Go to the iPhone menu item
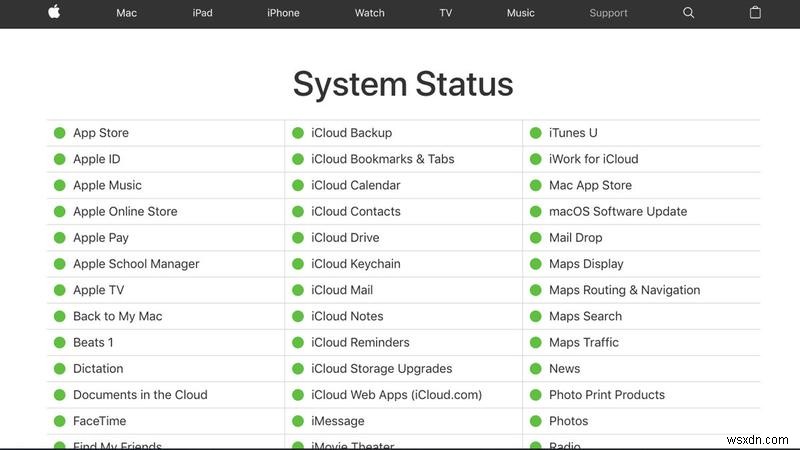The width and height of the screenshot is (800, 450). click(x=283, y=13)
